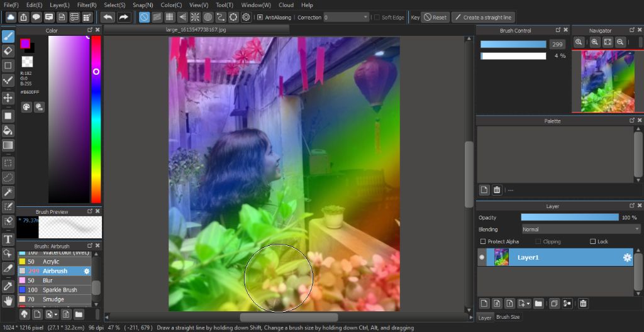Toggle the AntiAliasing checkbox
The image size is (644, 332).
(x=260, y=17)
